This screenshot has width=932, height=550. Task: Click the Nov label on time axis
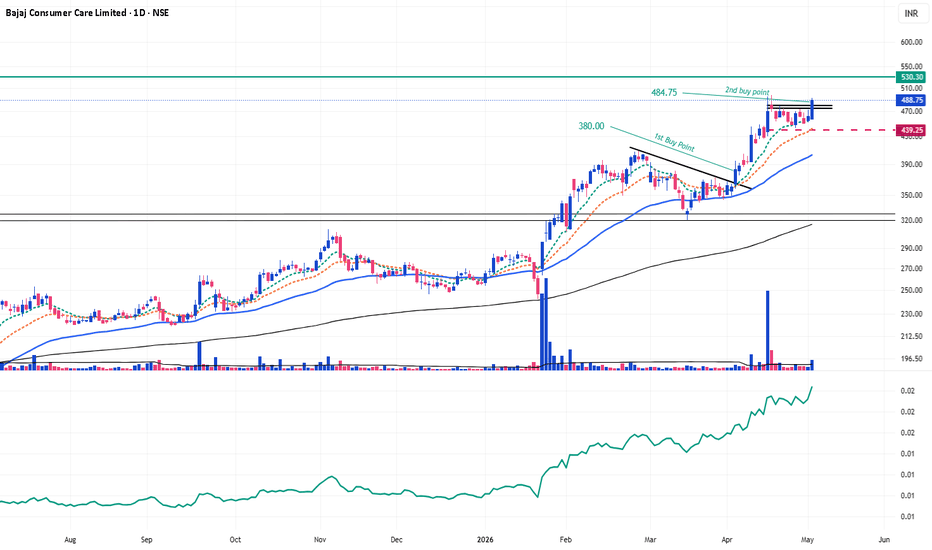pyautogui.click(x=320, y=540)
